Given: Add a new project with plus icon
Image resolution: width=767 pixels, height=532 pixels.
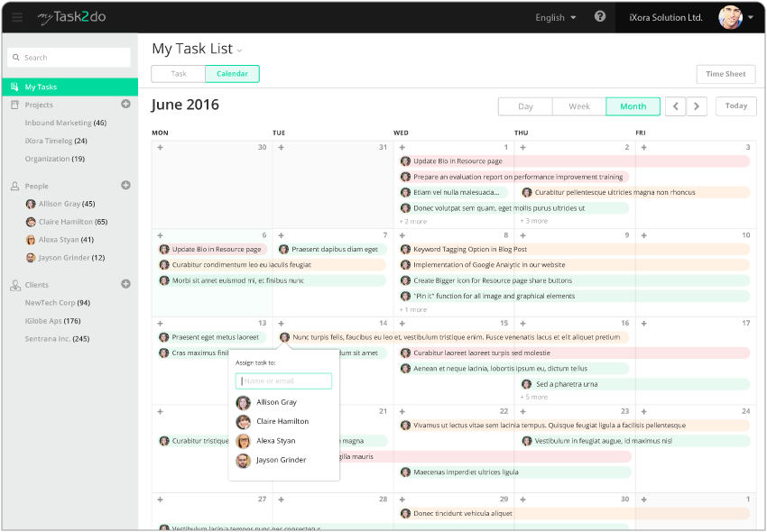Looking at the screenshot, I should [x=125, y=105].
